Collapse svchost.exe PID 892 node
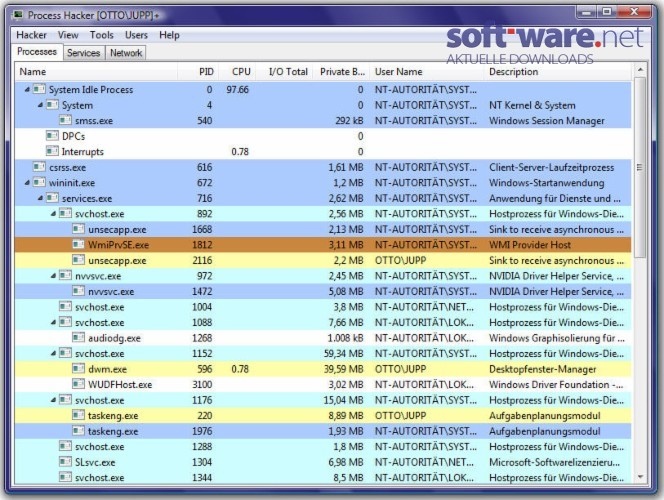The image size is (664, 500). point(53,213)
